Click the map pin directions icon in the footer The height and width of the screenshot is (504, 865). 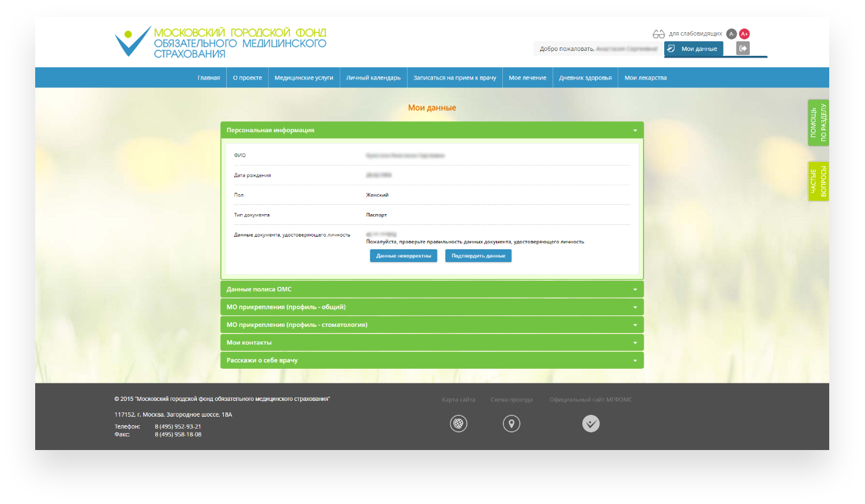(x=511, y=423)
